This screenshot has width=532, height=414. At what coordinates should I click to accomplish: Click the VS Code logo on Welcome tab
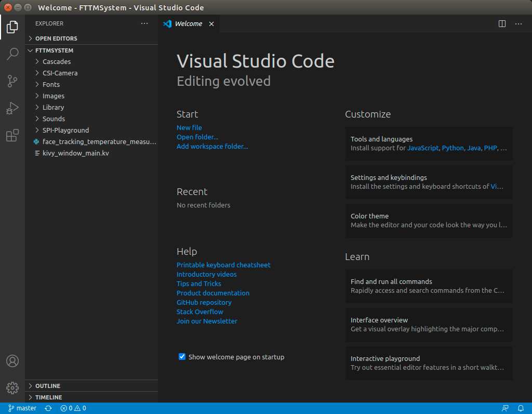pyautogui.click(x=167, y=24)
